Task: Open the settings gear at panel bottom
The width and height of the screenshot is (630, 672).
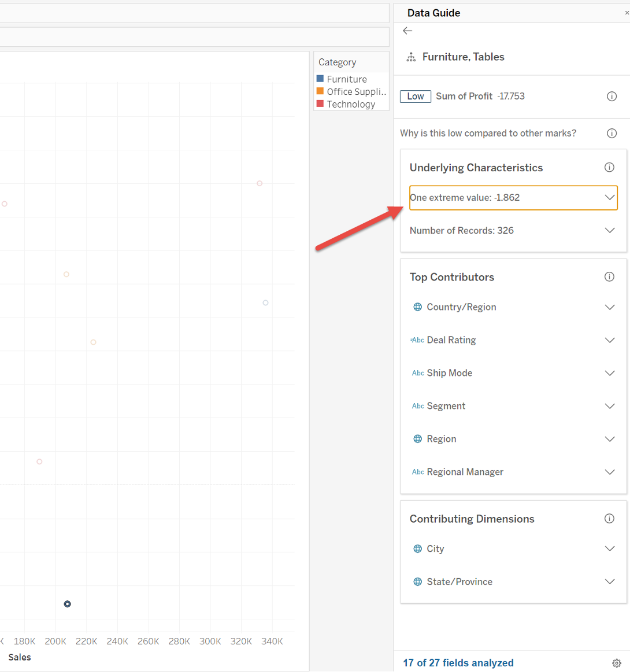Action: point(617,663)
